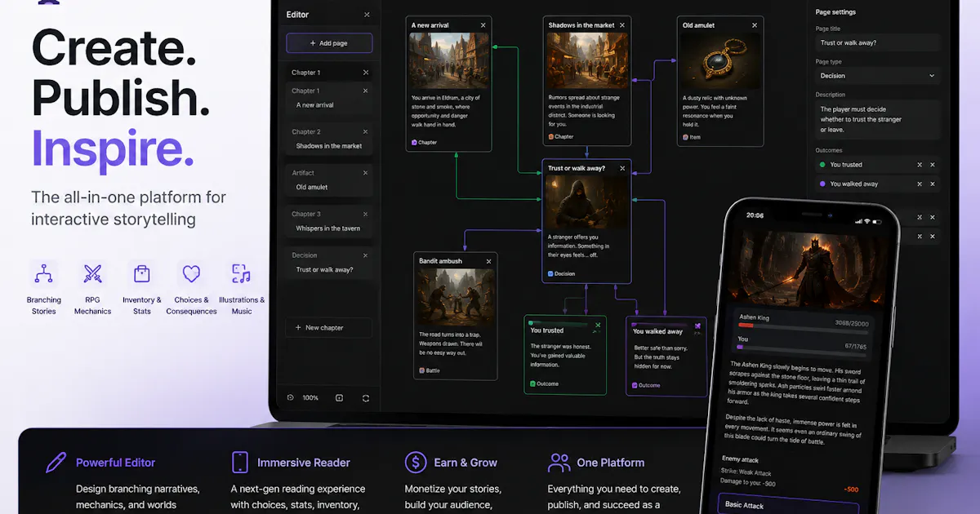Select 'Shadows in the market' in chapter list
Viewport: 980px width, 514px height.
329,146
